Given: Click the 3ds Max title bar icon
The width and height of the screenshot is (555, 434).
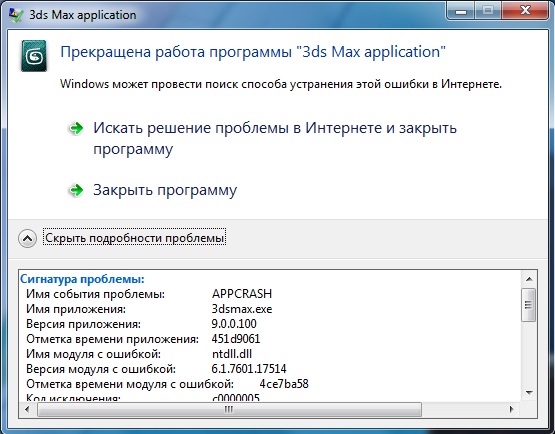Looking at the screenshot, I should pyautogui.click(x=16, y=15).
